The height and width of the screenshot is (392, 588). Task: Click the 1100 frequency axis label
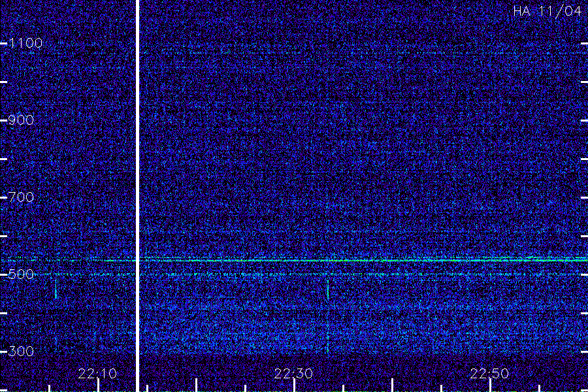pyautogui.click(x=25, y=43)
